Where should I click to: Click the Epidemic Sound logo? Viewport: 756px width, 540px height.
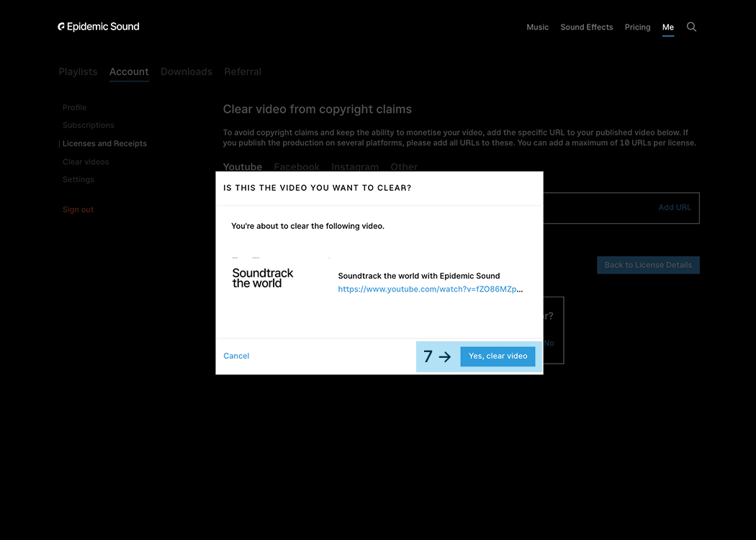(x=99, y=27)
